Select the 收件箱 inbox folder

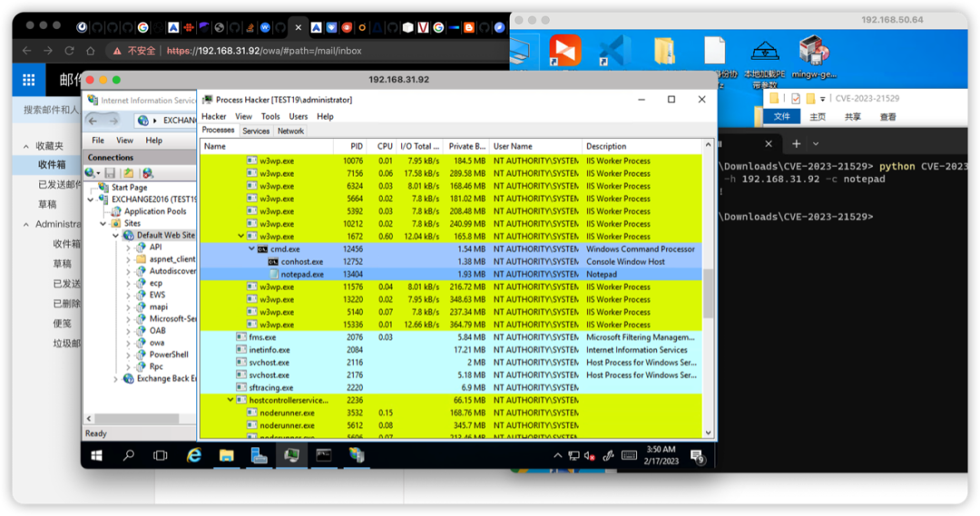click(x=51, y=165)
